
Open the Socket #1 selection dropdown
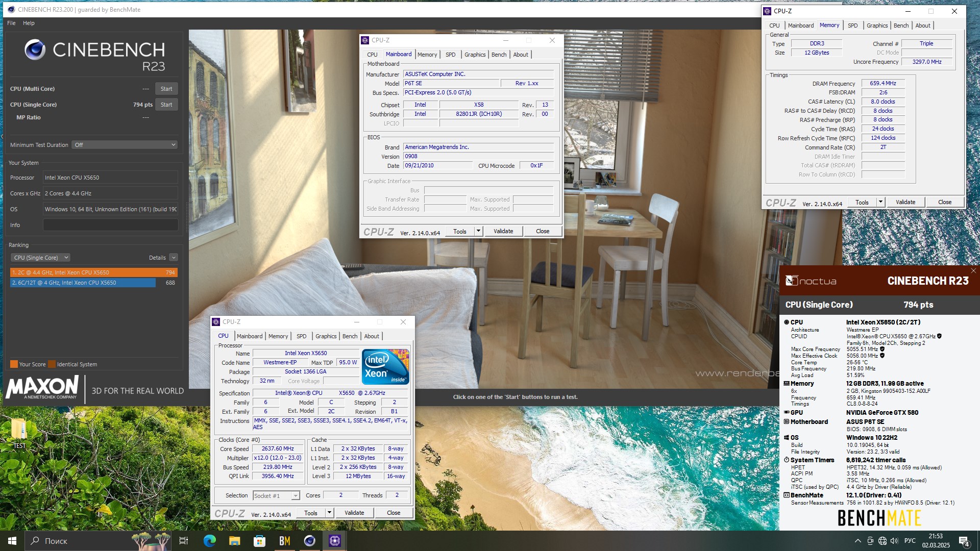tap(276, 496)
